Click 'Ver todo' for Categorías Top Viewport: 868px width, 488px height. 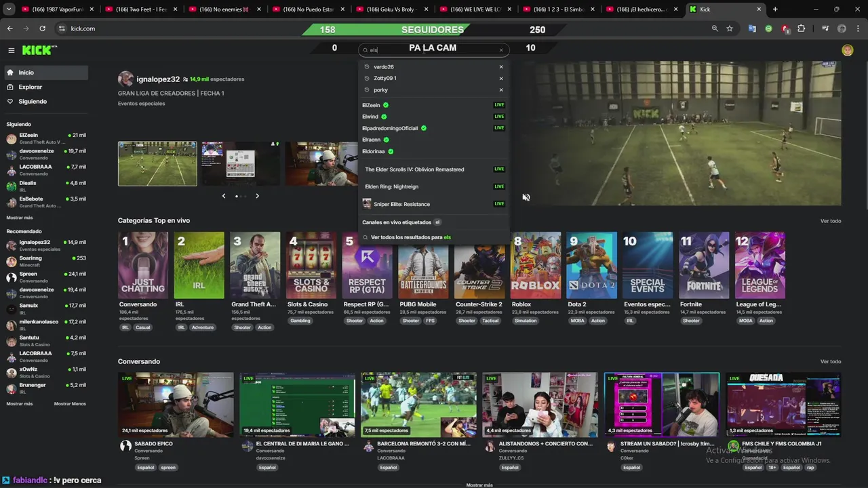pos(831,221)
